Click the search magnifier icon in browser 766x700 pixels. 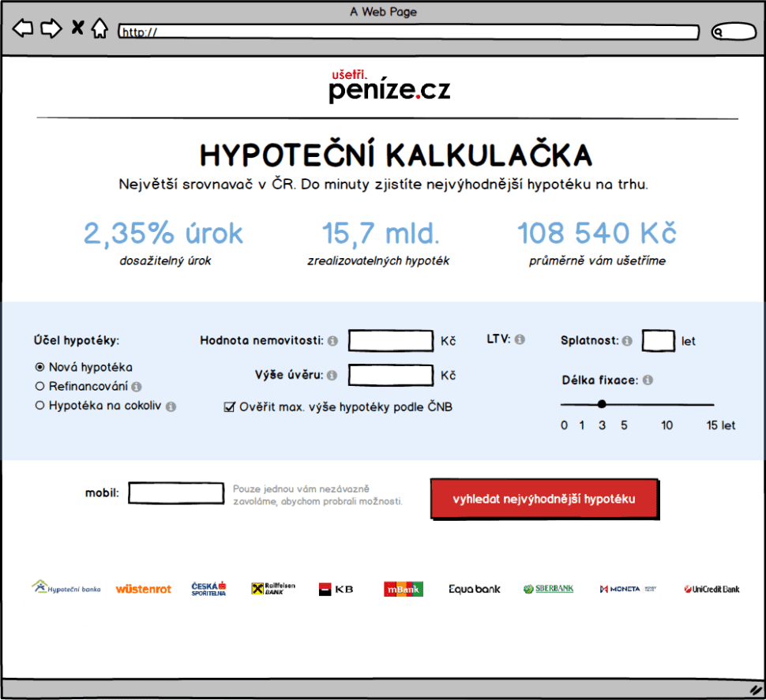point(718,32)
